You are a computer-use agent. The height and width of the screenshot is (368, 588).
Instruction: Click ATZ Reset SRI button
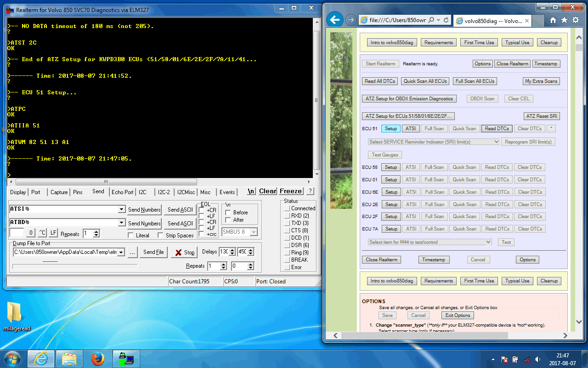543,116
